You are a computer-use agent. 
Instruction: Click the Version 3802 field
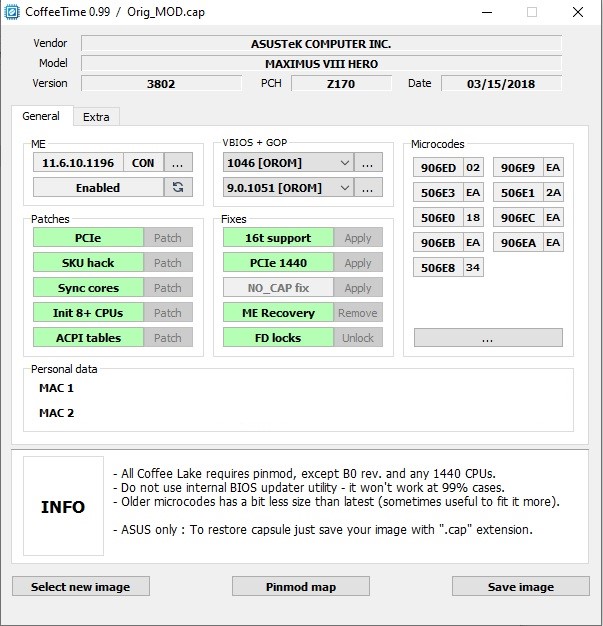point(161,83)
